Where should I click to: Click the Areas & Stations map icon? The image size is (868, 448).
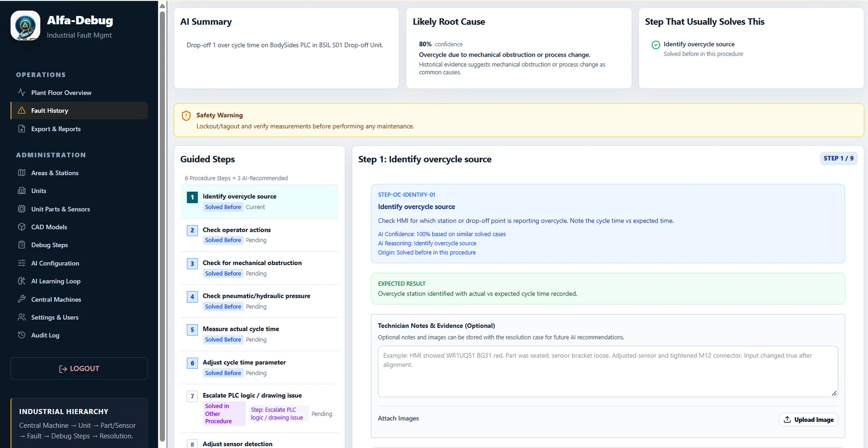pyautogui.click(x=22, y=172)
